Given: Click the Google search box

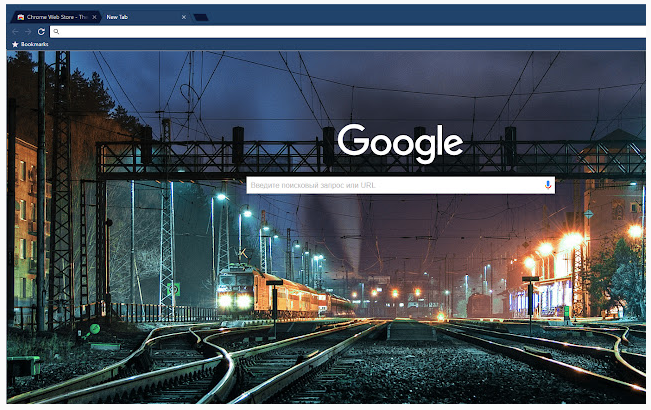Looking at the screenshot, I should (401, 185).
